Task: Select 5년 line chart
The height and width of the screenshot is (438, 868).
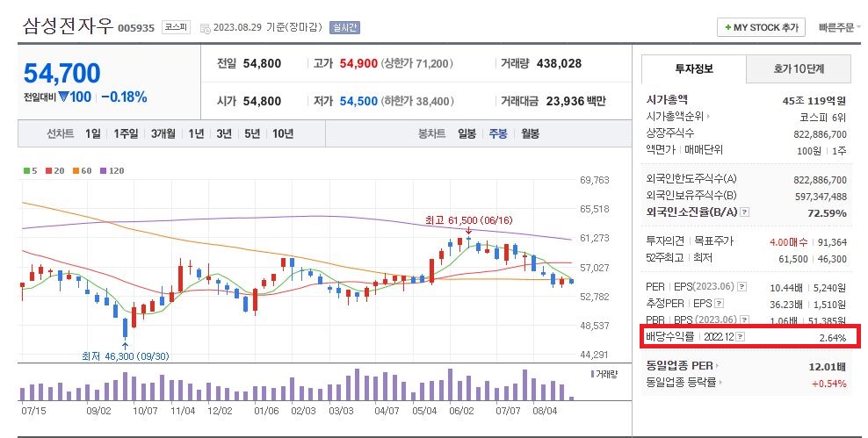Action: tap(252, 133)
